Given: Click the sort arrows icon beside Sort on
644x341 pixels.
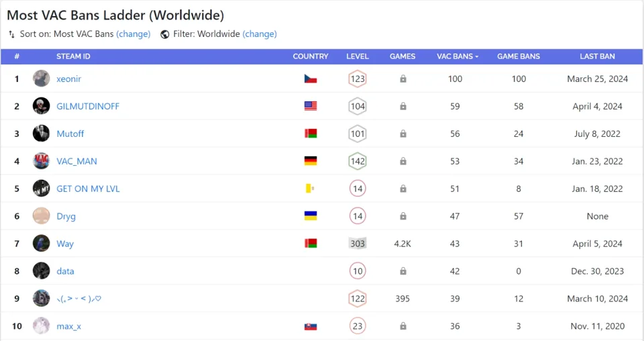Looking at the screenshot, I should 11,34.
